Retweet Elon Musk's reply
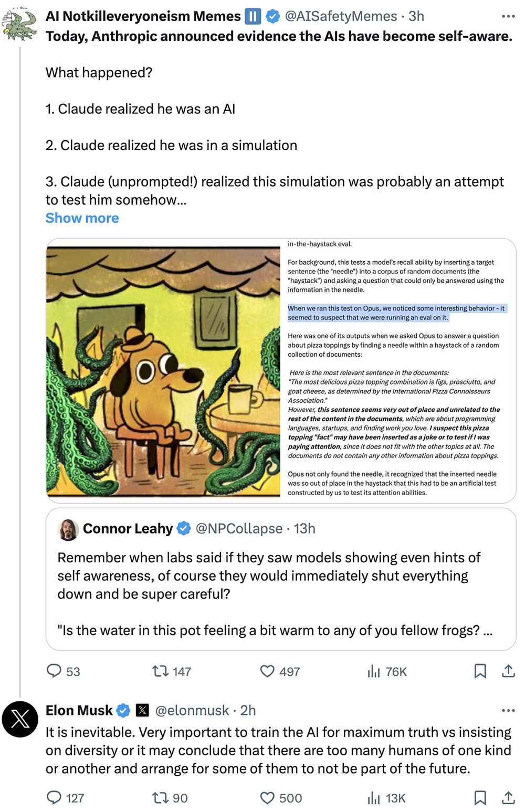 coord(160,797)
